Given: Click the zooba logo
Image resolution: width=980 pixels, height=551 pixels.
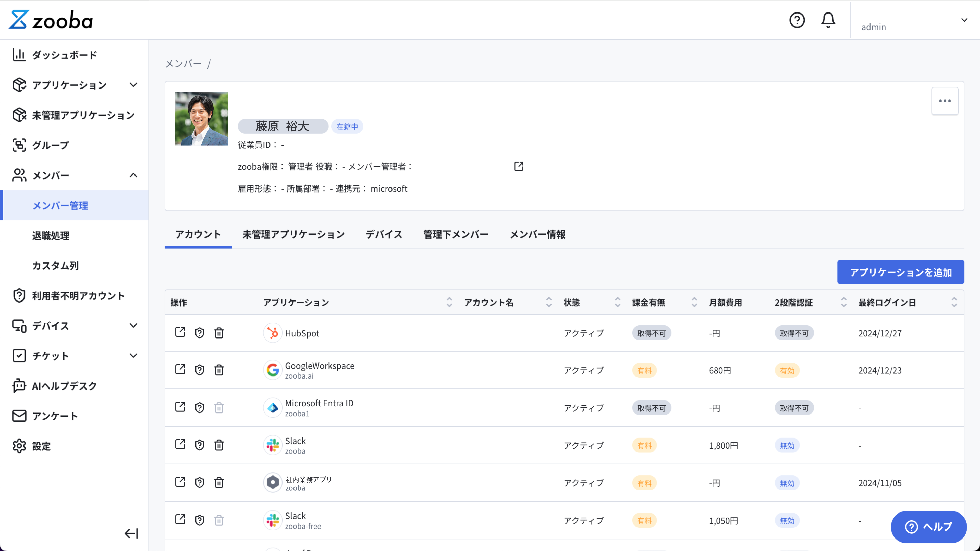Looking at the screenshot, I should pyautogui.click(x=51, y=20).
